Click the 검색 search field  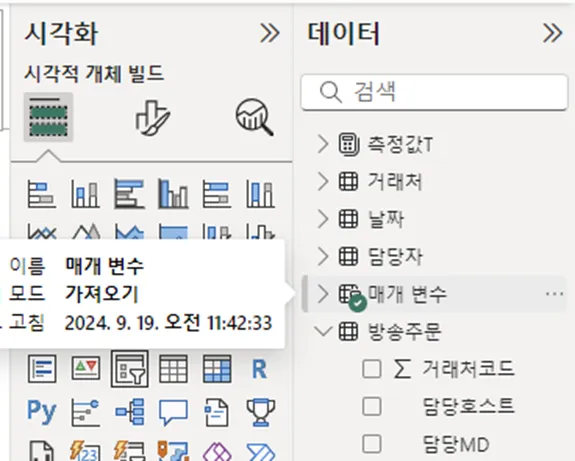point(434,92)
